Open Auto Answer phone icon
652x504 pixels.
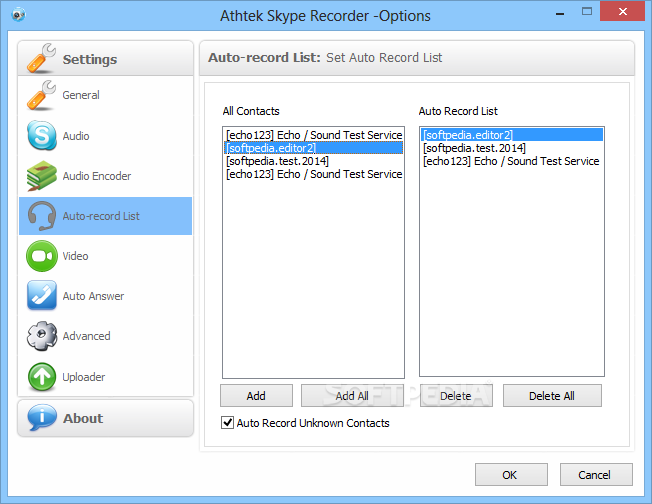(x=42, y=296)
